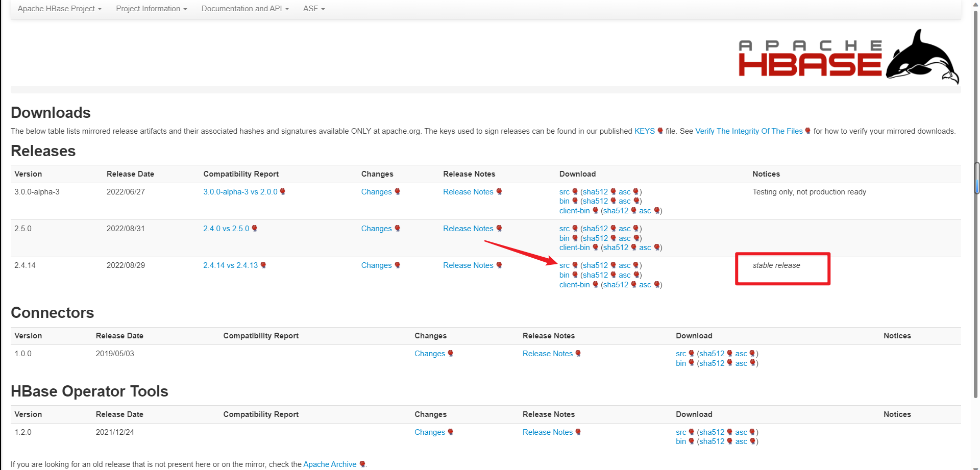The width and height of the screenshot is (980, 470).
Task: Open compatibility report 2.4.14 vs 2.4.13
Action: tap(231, 265)
